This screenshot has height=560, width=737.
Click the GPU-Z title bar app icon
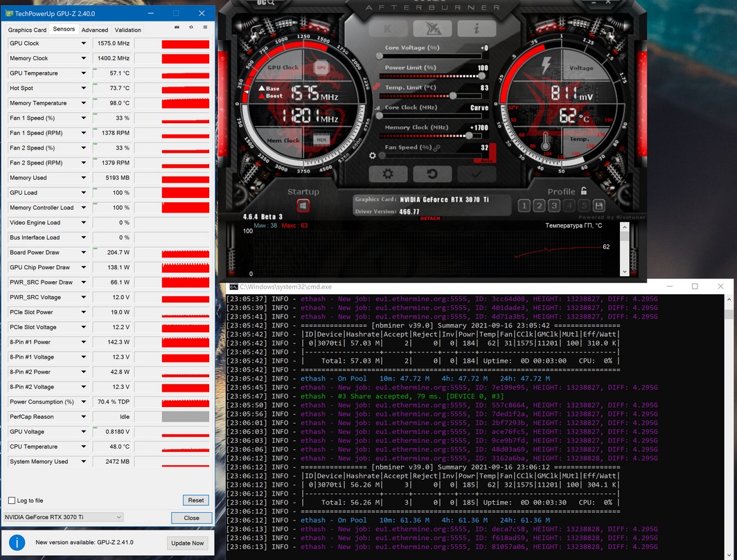click(x=9, y=14)
